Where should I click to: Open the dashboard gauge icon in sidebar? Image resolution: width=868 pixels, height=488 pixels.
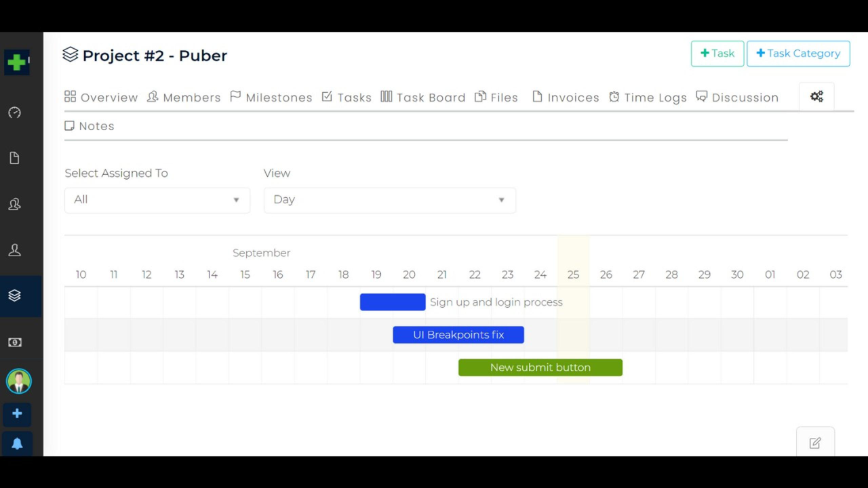(x=14, y=113)
